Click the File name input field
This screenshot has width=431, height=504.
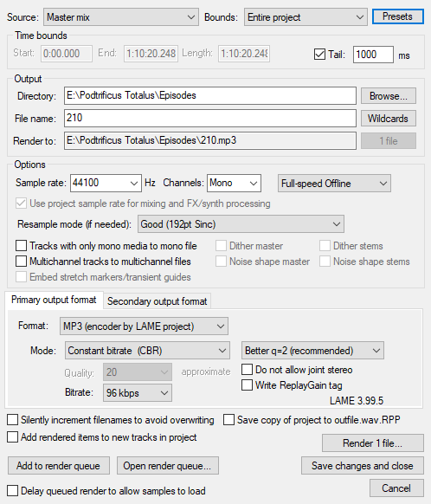point(210,118)
